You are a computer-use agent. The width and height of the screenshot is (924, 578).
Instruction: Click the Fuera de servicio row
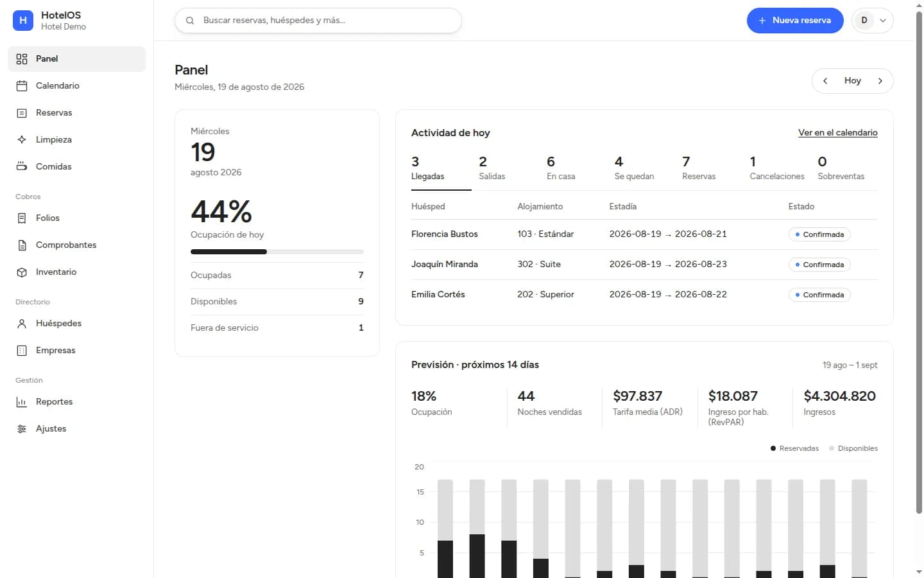tap(277, 328)
